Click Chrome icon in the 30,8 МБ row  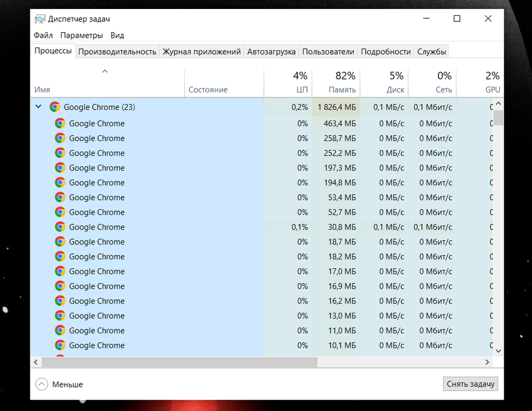(x=60, y=227)
